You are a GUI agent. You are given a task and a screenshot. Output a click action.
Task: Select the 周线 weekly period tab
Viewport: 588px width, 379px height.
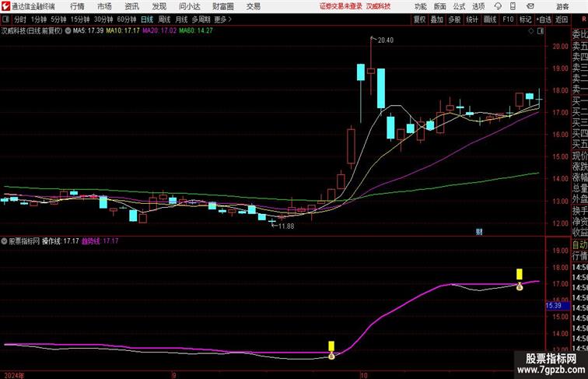pyautogui.click(x=164, y=19)
